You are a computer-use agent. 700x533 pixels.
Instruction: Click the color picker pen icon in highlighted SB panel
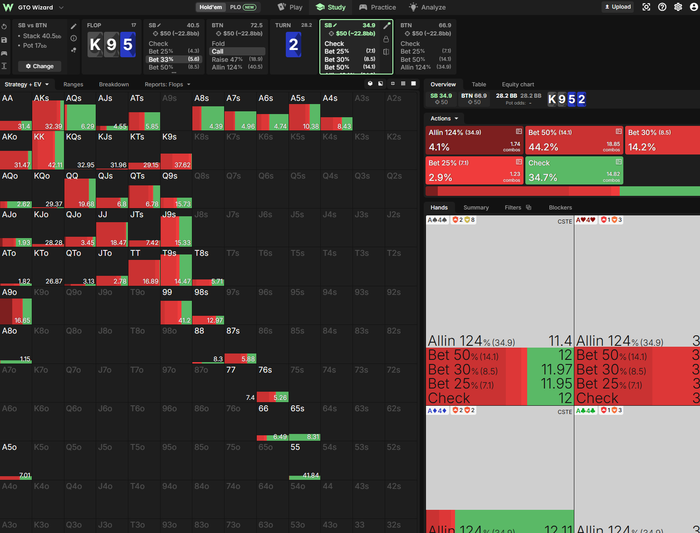[387, 26]
